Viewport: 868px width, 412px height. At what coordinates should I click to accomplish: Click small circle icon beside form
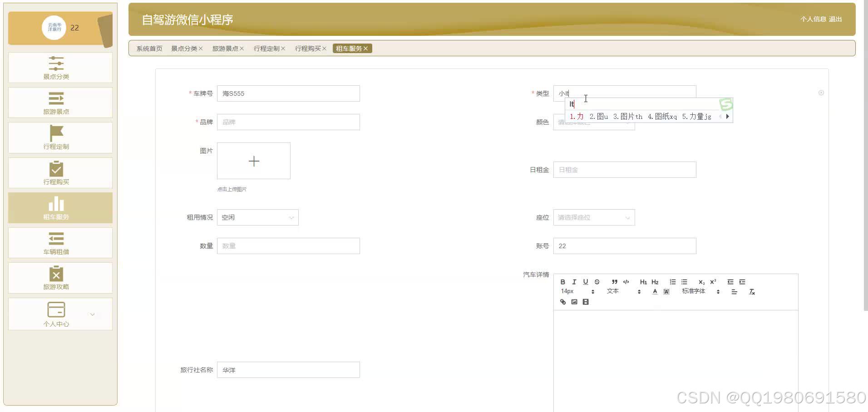(821, 93)
